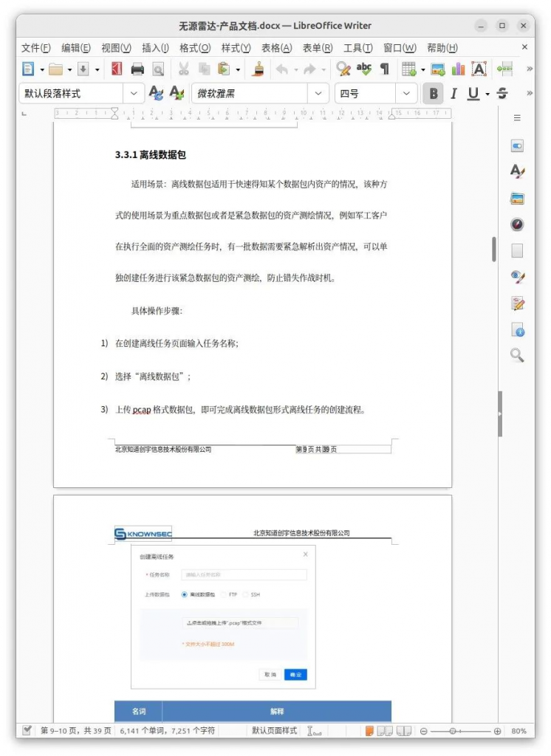The image size is (551, 756).
Task: Toggle formatting marks display
Action: [x=384, y=69]
